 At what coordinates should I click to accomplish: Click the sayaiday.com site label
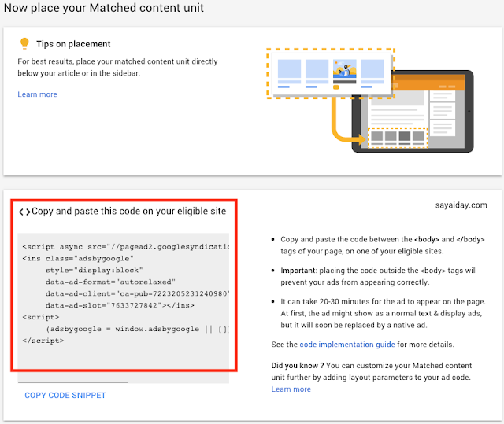point(461,205)
